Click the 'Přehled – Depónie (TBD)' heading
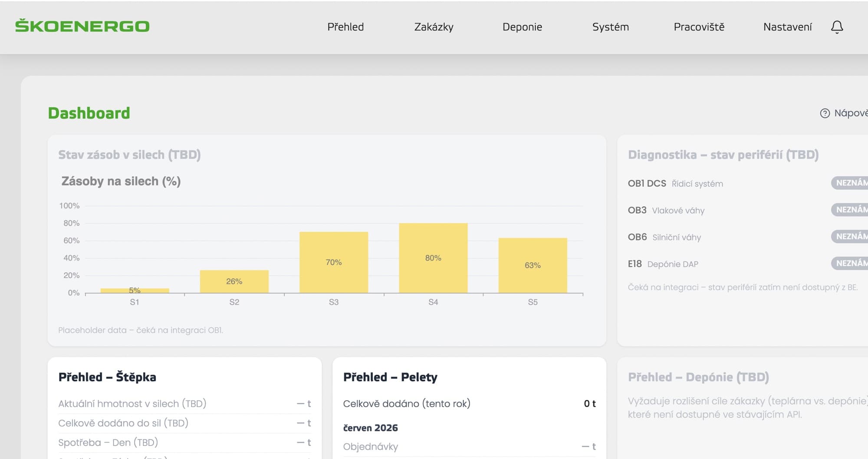Viewport: 868px width, 459px height. click(x=698, y=377)
